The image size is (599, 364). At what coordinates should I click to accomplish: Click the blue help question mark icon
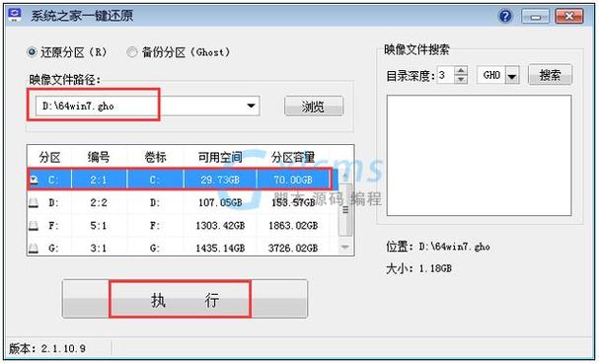click(505, 17)
